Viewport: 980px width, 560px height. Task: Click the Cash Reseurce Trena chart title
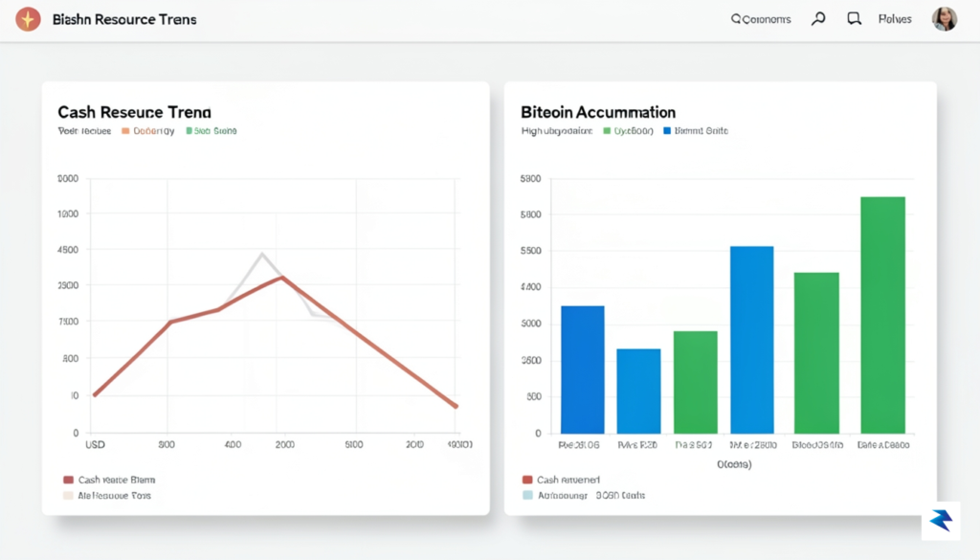click(134, 112)
